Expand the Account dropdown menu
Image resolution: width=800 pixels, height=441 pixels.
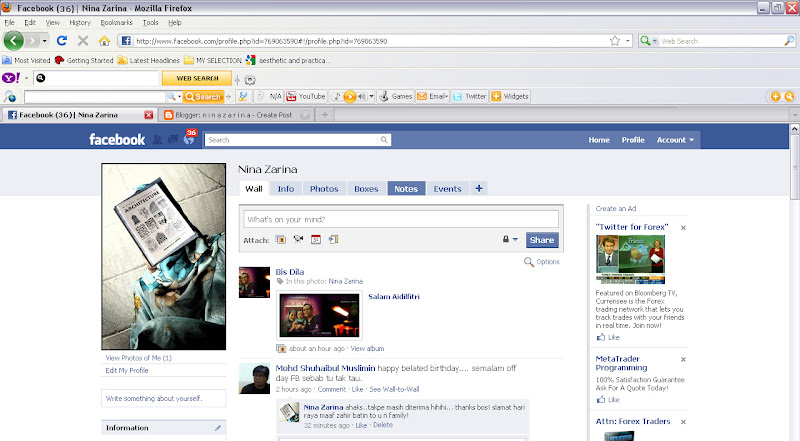[675, 140]
